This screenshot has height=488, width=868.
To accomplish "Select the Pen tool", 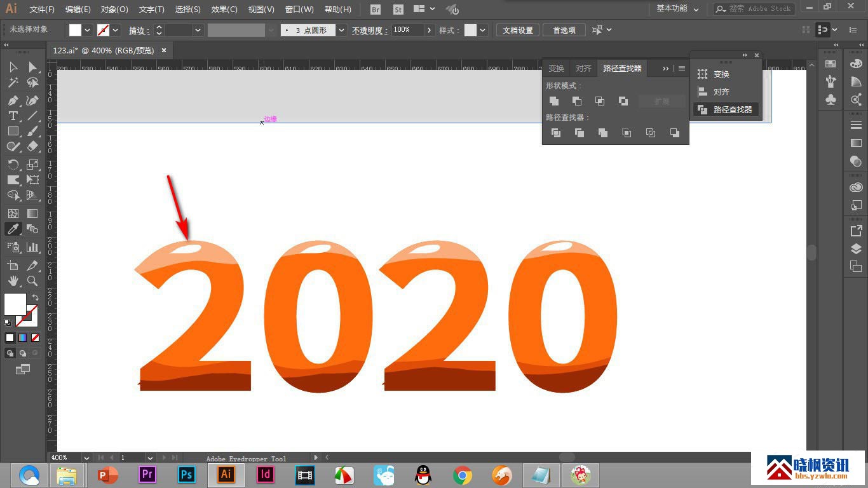I will [13, 100].
